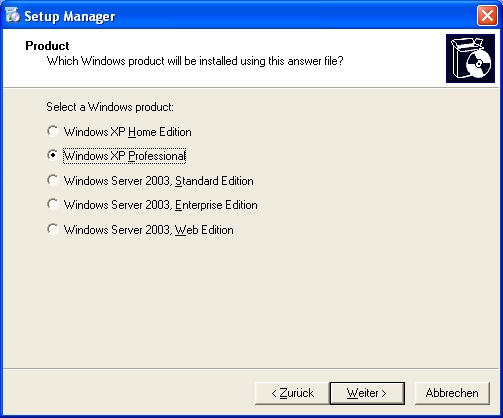This screenshot has height=418, width=503.
Task: Close the Setup Manager window
Action: pos(487,15)
